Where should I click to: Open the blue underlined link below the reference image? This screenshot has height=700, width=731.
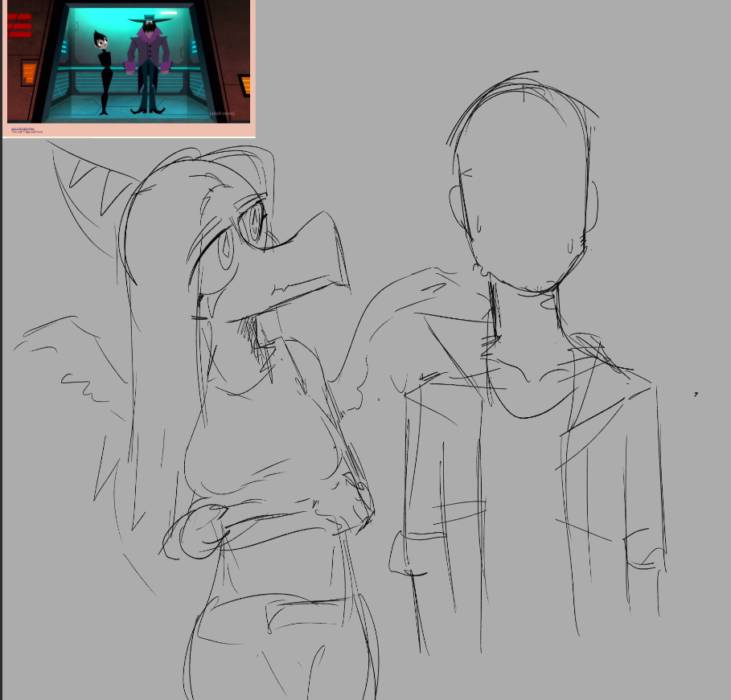point(23,129)
